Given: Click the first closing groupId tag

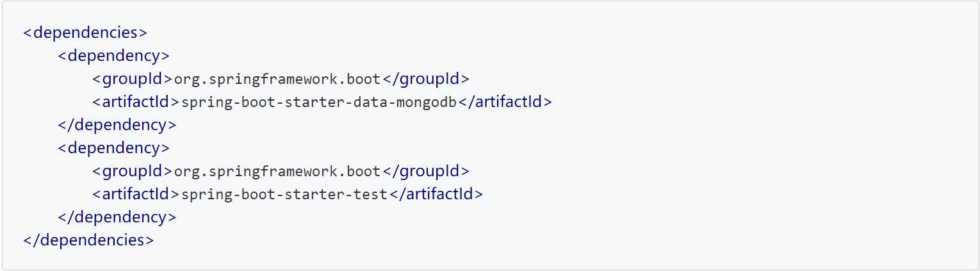Looking at the screenshot, I should point(426,79).
